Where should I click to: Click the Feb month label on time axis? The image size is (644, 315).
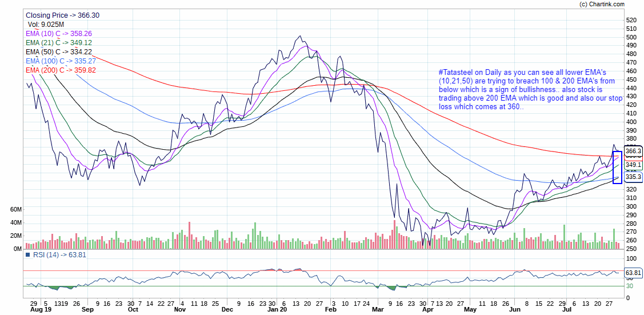pos(330,310)
